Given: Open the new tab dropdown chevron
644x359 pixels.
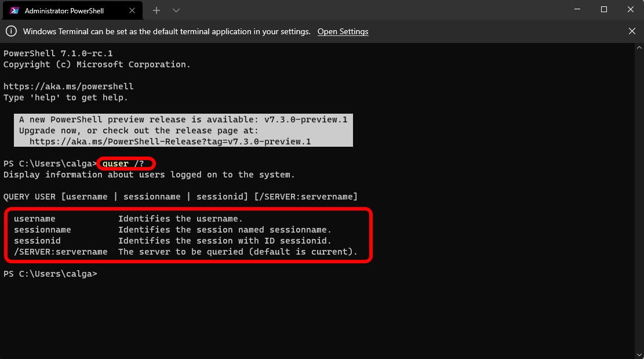Looking at the screenshot, I should pos(176,10).
